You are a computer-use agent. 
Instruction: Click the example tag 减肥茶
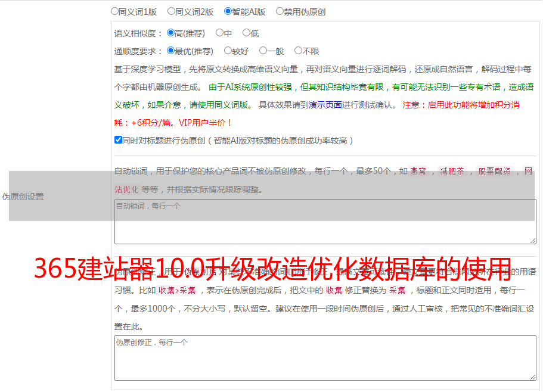(452, 171)
